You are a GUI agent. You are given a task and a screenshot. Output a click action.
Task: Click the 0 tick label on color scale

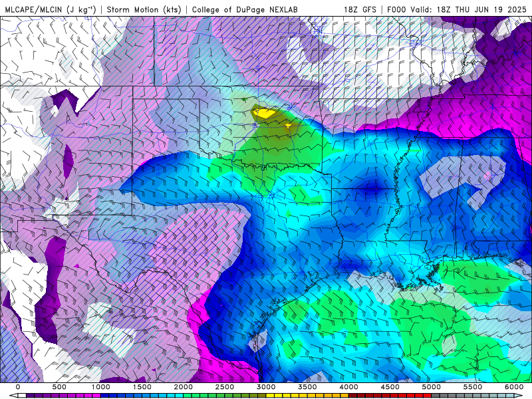pos(18,387)
